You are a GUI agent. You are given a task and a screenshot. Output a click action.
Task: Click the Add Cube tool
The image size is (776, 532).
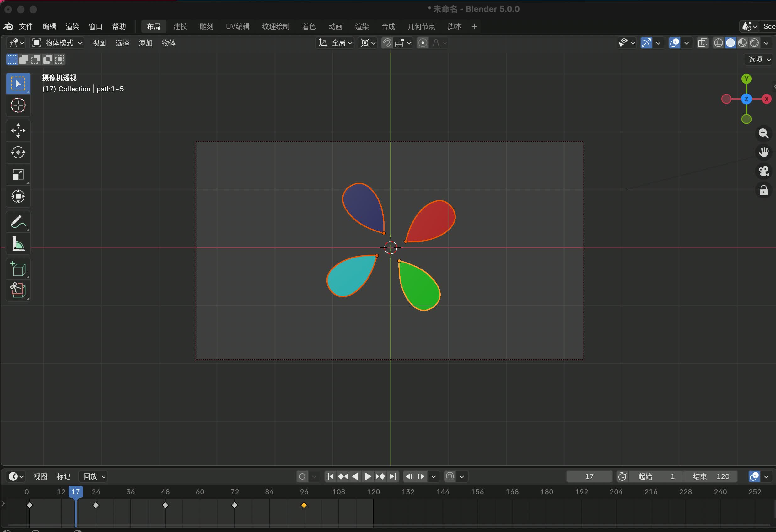coord(18,269)
